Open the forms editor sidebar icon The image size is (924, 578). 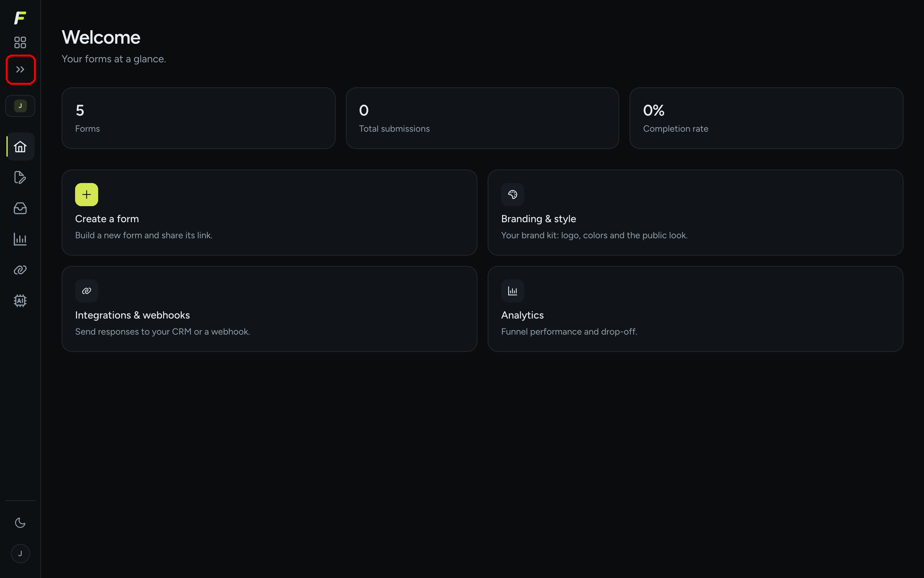20,177
